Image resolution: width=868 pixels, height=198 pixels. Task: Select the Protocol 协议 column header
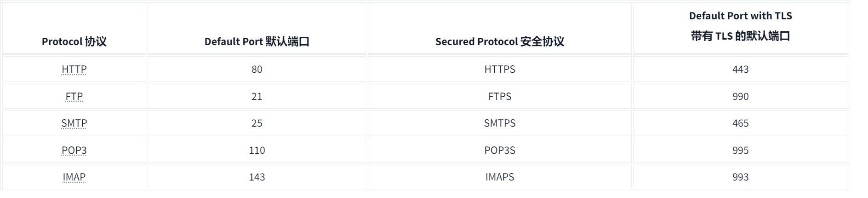click(74, 41)
